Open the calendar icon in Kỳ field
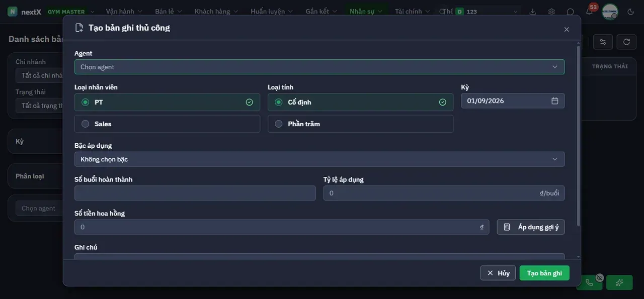Screen dimensions: 644x299 pyautogui.click(x=555, y=101)
